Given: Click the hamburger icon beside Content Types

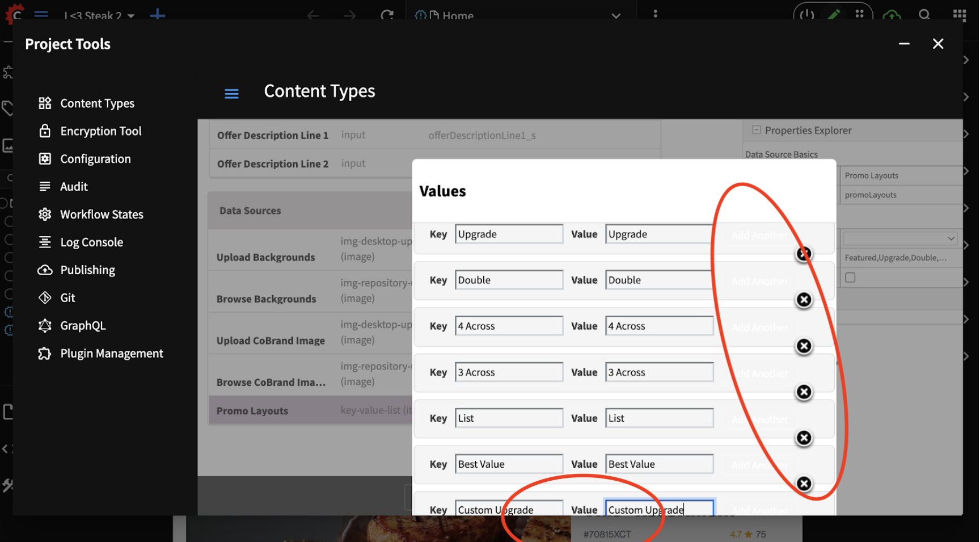Looking at the screenshot, I should click(x=231, y=94).
